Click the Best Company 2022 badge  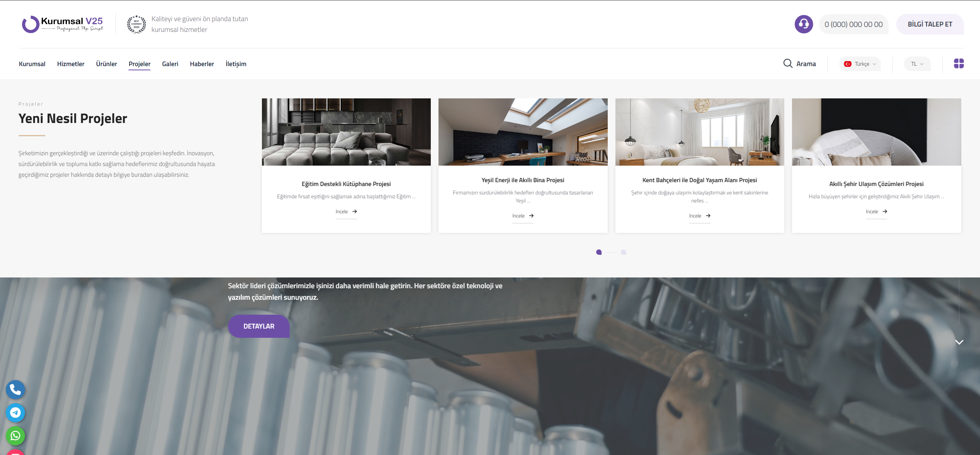tap(137, 24)
